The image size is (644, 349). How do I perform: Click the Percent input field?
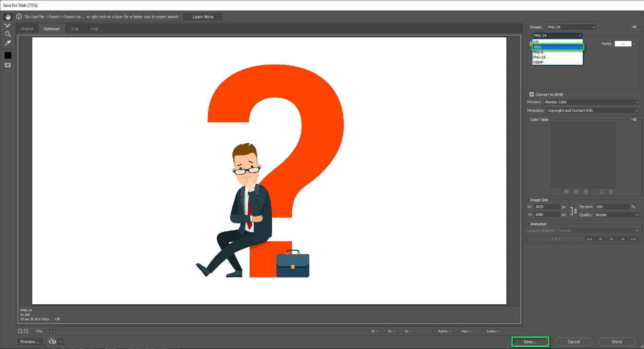point(612,207)
